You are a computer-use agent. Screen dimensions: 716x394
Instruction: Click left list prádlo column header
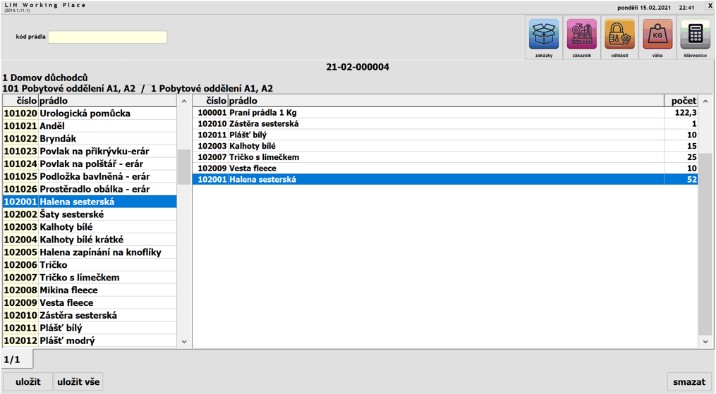(x=107, y=101)
